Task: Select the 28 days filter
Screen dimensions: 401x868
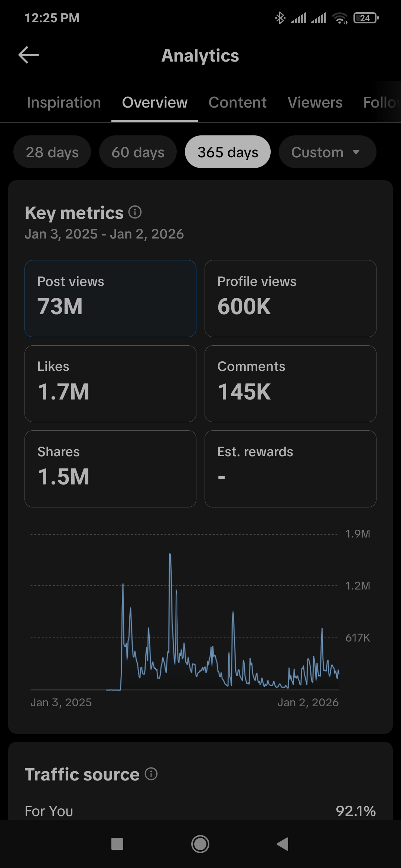Action: 52,152
